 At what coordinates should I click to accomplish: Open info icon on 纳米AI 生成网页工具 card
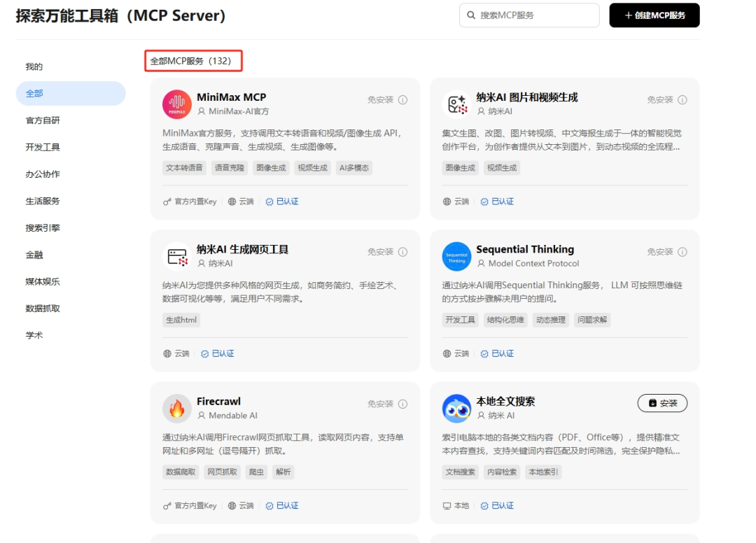click(403, 252)
